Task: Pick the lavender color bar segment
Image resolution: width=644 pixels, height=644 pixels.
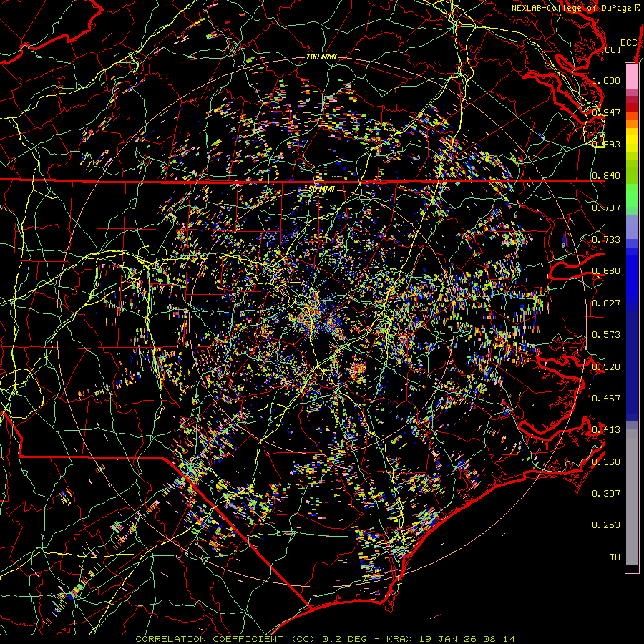Action: coord(632,227)
